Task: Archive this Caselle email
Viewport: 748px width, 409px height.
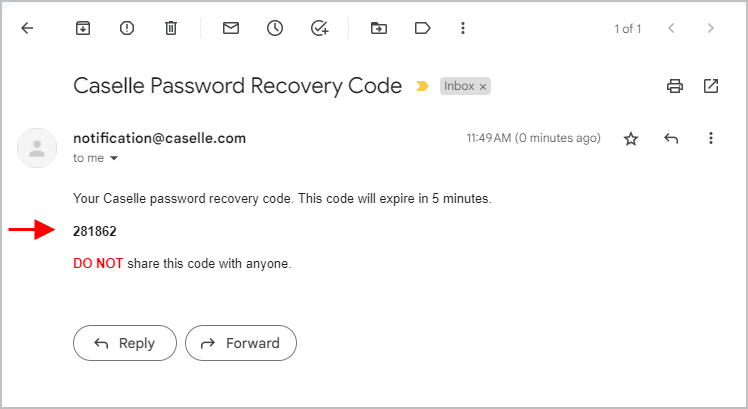Action: (x=83, y=28)
